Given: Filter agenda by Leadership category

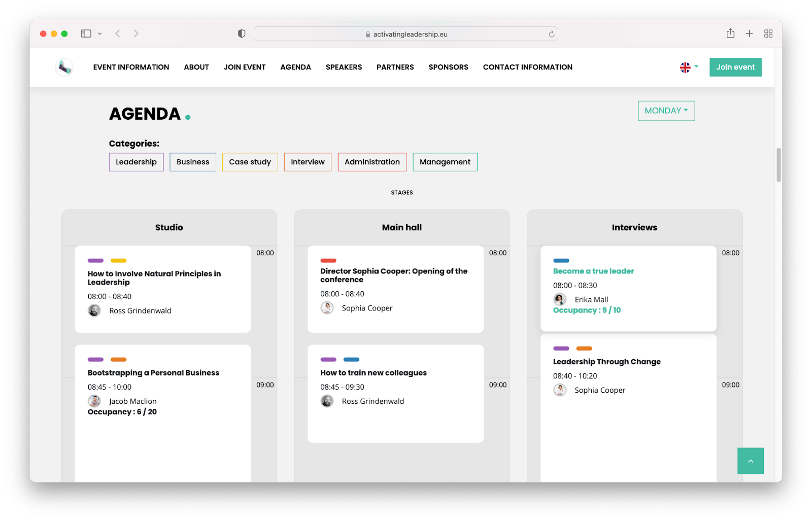Looking at the screenshot, I should pyautogui.click(x=136, y=162).
